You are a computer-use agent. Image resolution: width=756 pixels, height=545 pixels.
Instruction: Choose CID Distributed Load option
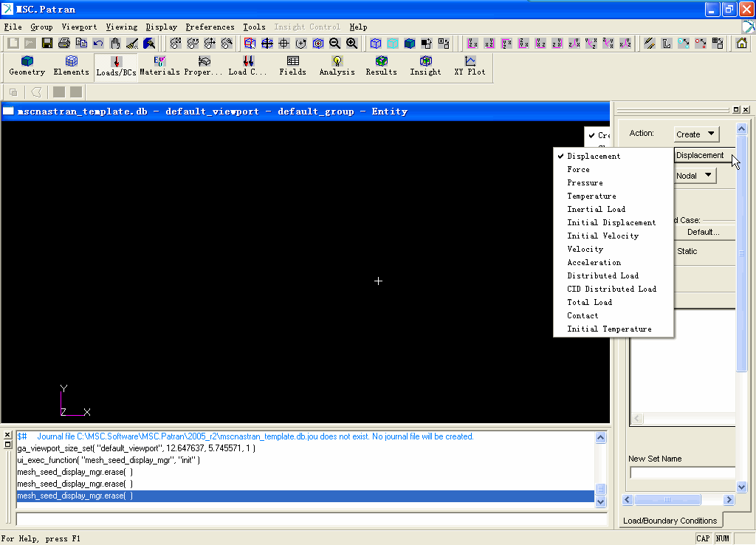pyautogui.click(x=613, y=289)
